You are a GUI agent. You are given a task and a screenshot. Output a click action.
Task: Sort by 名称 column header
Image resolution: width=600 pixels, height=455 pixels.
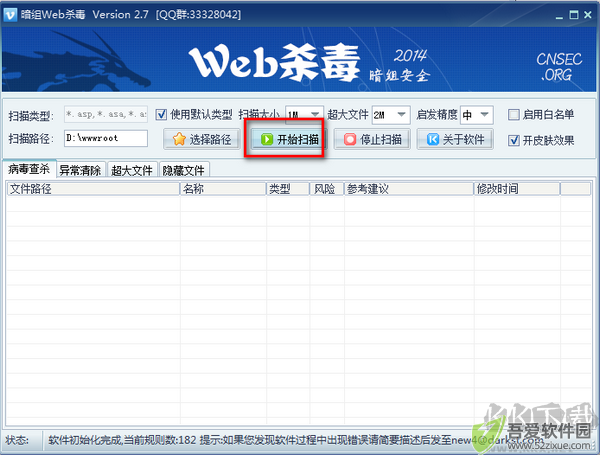click(223, 189)
